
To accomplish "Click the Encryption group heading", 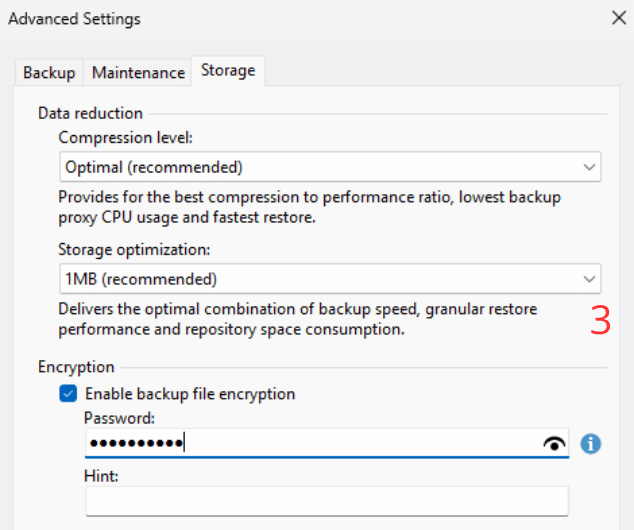I will pyautogui.click(x=76, y=367).
